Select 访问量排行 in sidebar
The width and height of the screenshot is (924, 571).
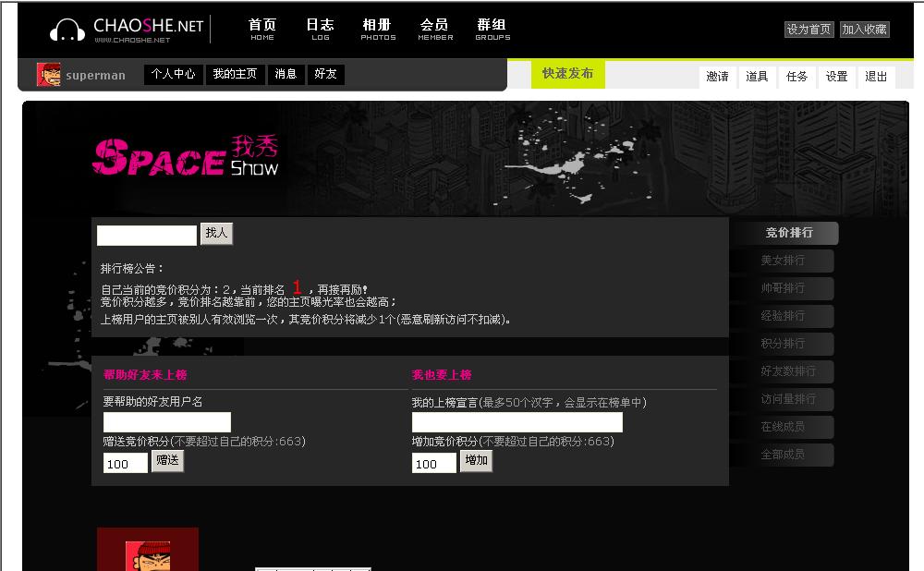783,399
